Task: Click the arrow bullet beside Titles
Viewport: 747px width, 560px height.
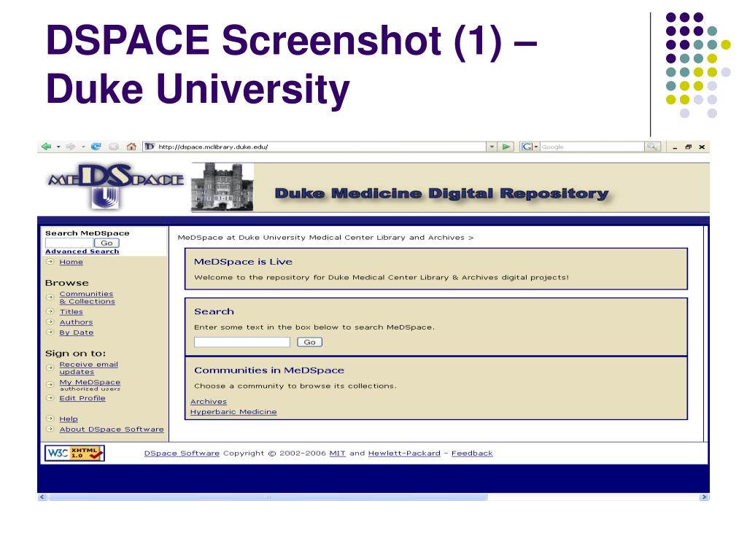Action: [50, 311]
